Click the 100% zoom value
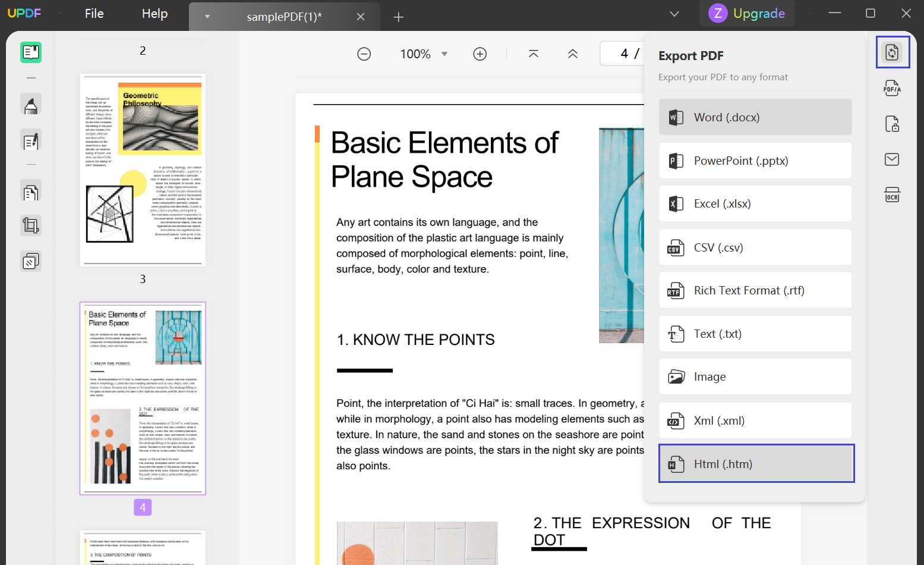Screen dimensions: 924x565 [415, 54]
